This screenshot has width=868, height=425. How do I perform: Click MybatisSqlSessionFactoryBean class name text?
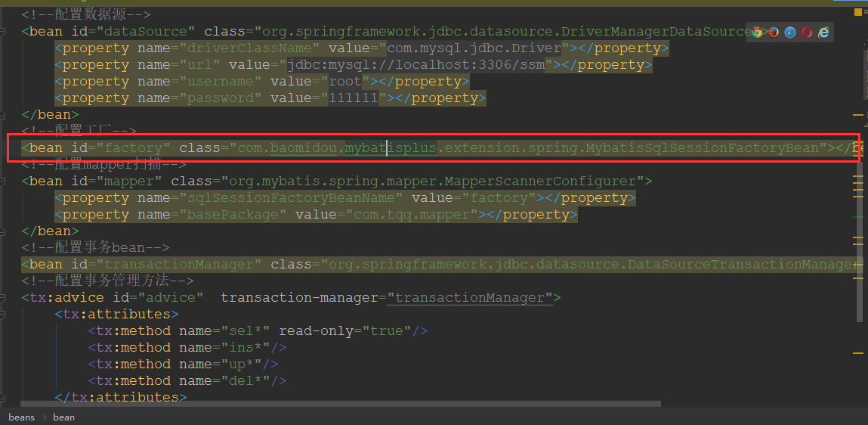(x=703, y=148)
